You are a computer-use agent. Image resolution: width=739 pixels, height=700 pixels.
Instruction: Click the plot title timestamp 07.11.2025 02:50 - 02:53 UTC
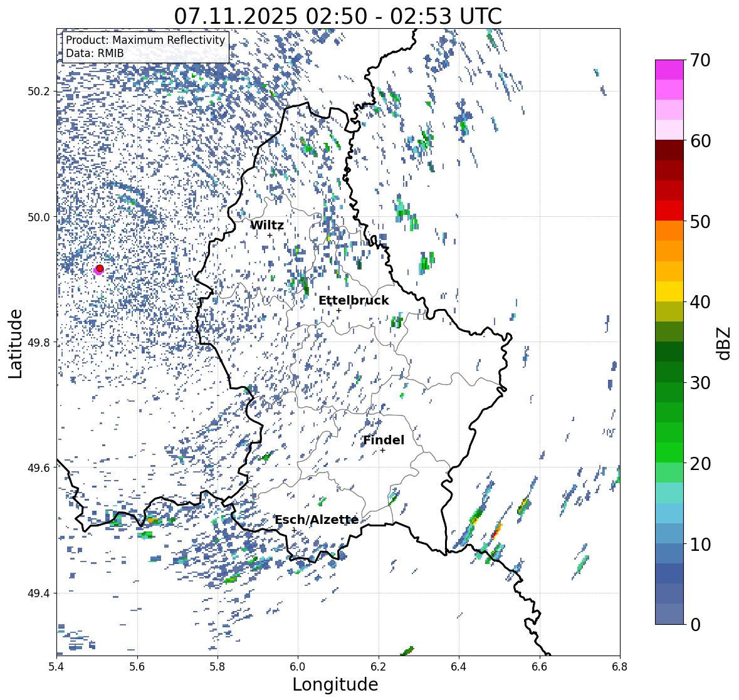pos(338,16)
